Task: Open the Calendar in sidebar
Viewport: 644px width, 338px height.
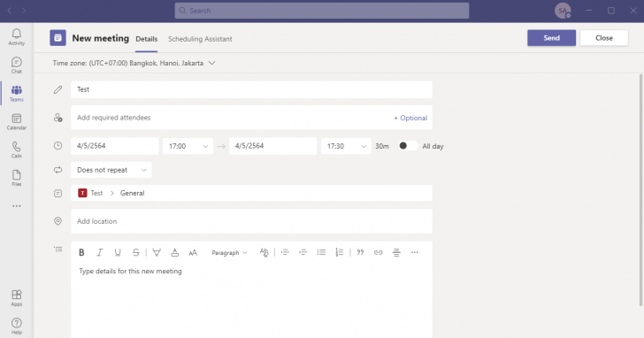Action: tap(17, 122)
